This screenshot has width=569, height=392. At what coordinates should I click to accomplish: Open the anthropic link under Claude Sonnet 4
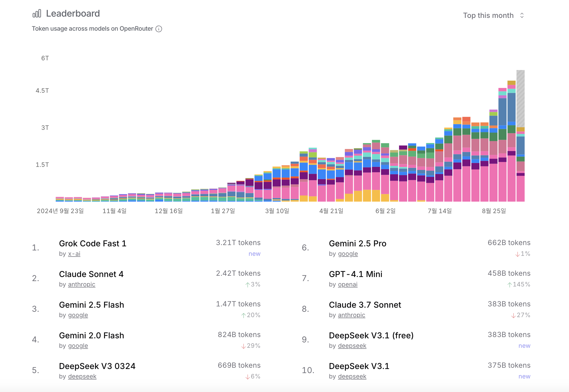82,284
